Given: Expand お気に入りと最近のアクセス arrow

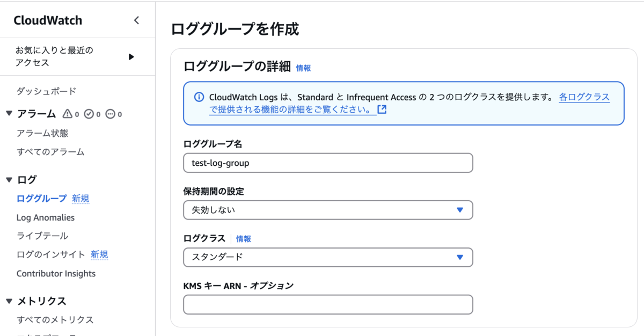Looking at the screenshot, I should pyautogui.click(x=131, y=56).
